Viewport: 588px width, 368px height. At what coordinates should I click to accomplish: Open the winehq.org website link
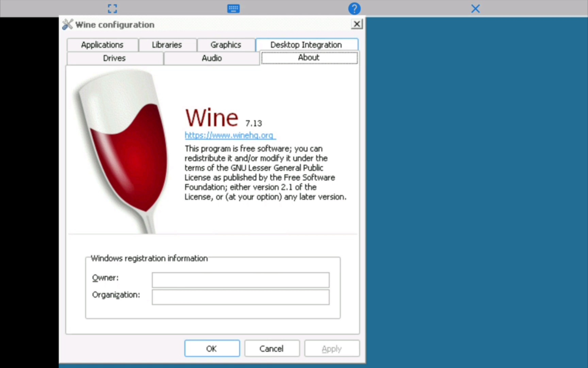230,135
